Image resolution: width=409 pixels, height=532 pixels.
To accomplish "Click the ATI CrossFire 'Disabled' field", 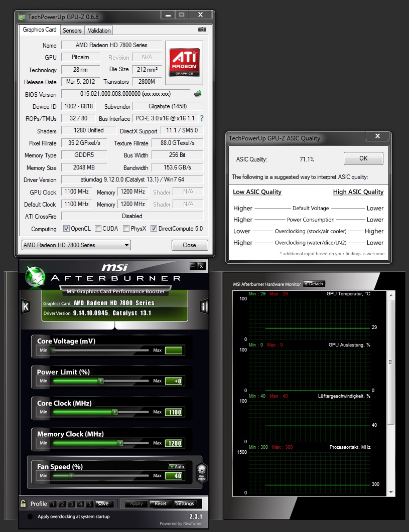I will 132,216.
